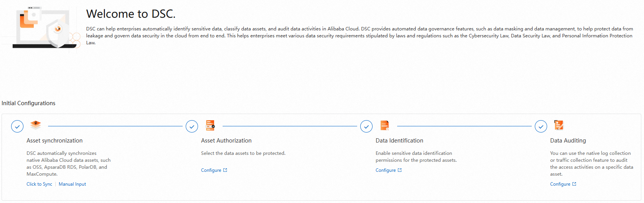Screen dimensions: 644x203
Task: Open Configure link under Data Identification
Action: (x=386, y=170)
